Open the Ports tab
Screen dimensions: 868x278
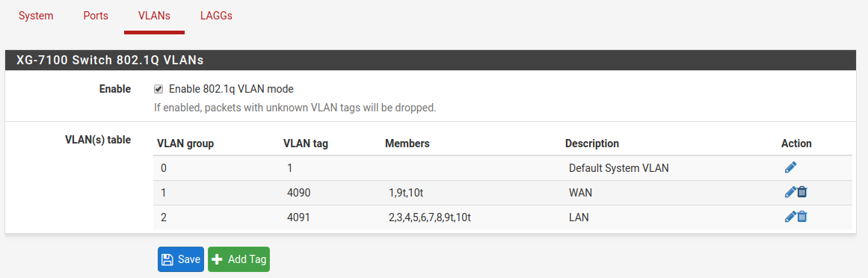[96, 16]
